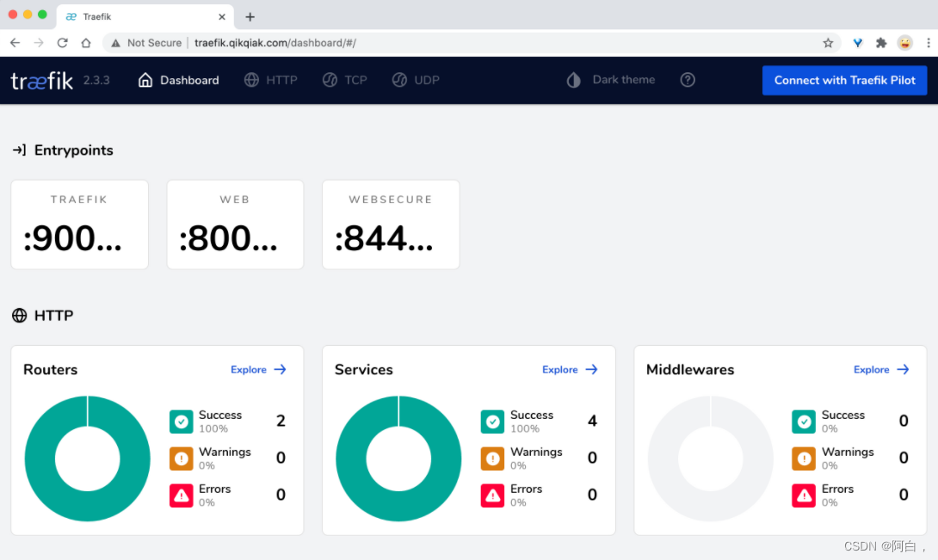Select the WEB entrypoint card
This screenshot has height=560, width=938.
click(x=235, y=225)
